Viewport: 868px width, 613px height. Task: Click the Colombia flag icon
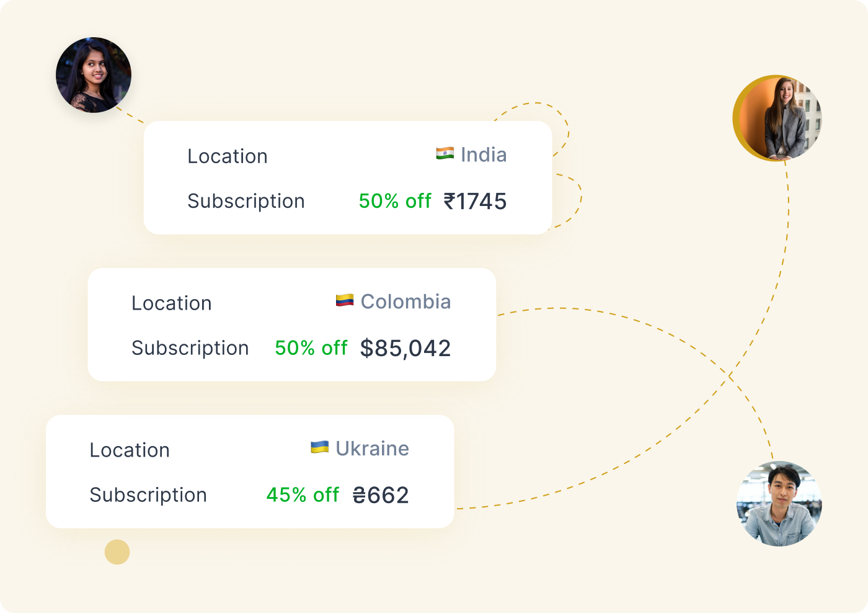click(345, 300)
